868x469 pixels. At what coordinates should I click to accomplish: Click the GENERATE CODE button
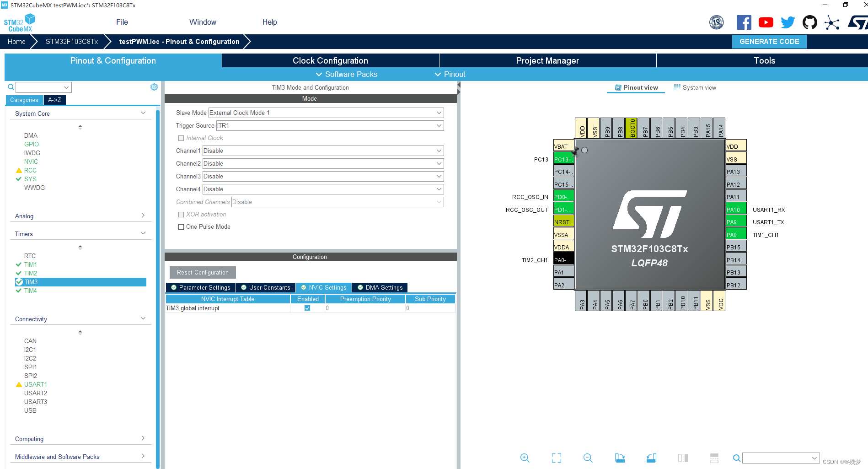tap(769, 41)
